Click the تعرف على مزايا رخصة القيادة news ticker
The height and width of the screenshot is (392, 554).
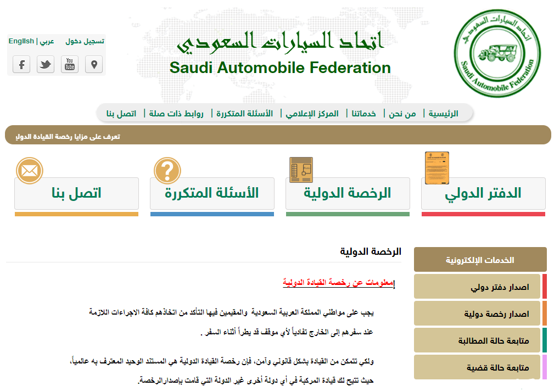coord(68,137)
